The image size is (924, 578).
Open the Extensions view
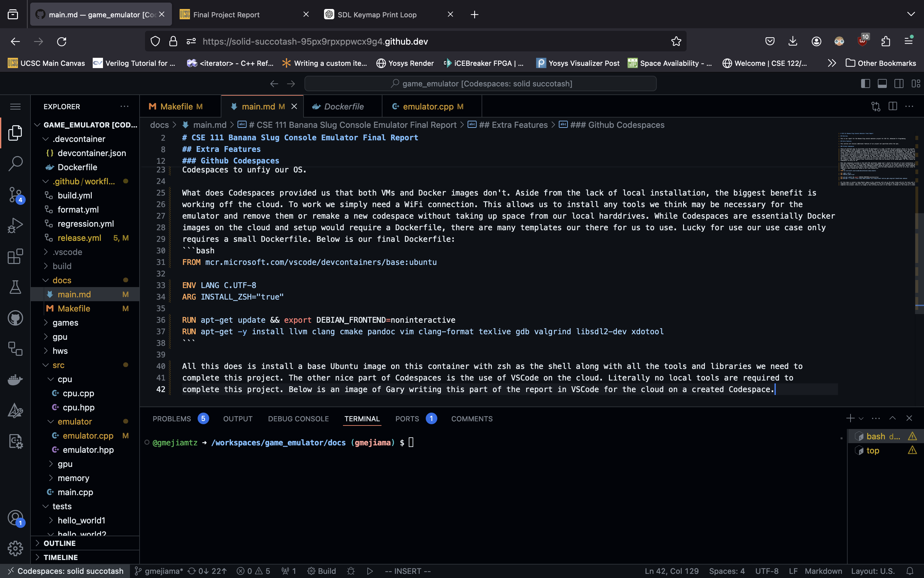point(15,256)
